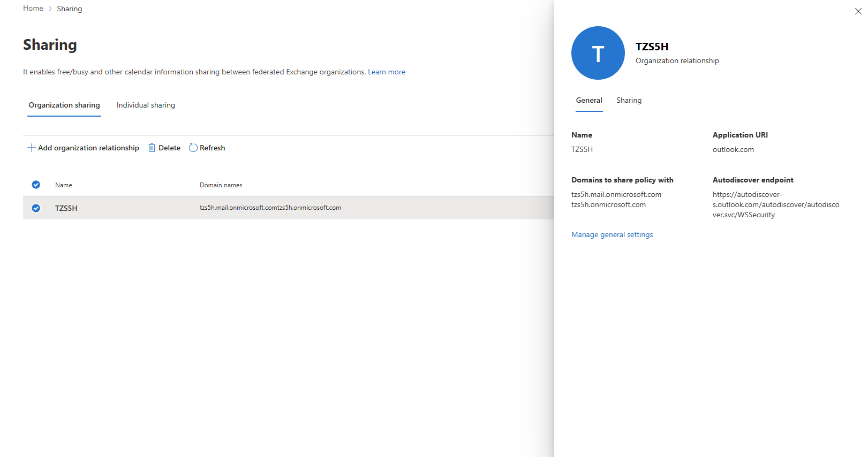Click the circular Refresh icon
This screenshot has width=868, height=457.
click(193, 148)
